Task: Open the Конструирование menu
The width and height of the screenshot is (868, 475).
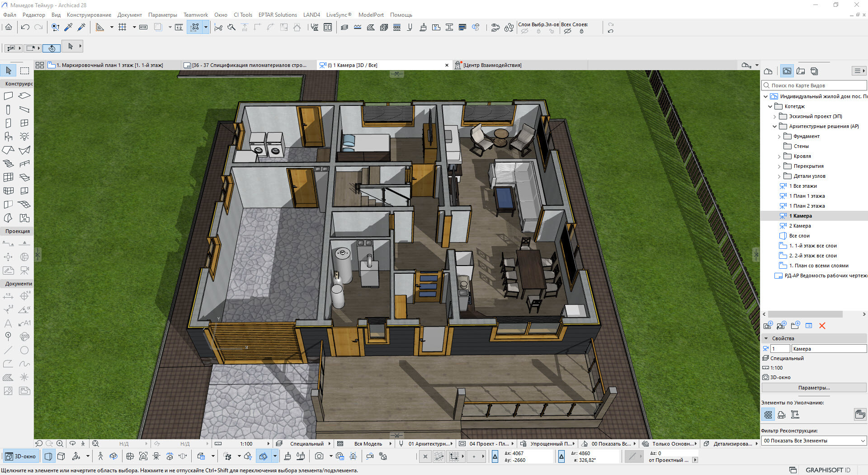Action: click(x=89, y=15)
